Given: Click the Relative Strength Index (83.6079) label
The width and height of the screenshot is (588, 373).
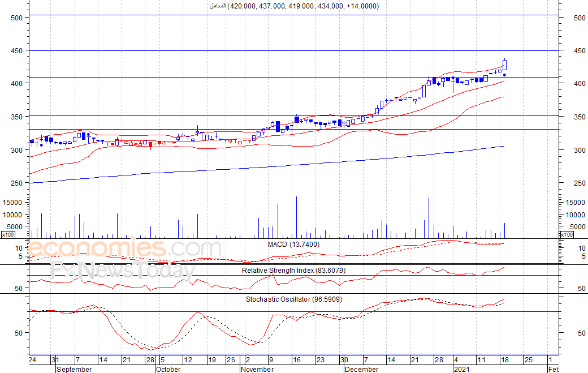Looking at the screenshot, I should click(293, 270).
